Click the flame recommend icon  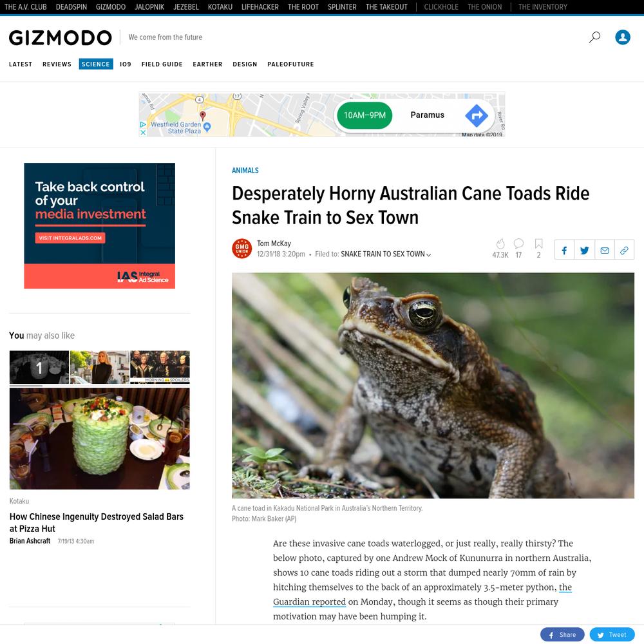pyautogui.click(x=500, y=244)
